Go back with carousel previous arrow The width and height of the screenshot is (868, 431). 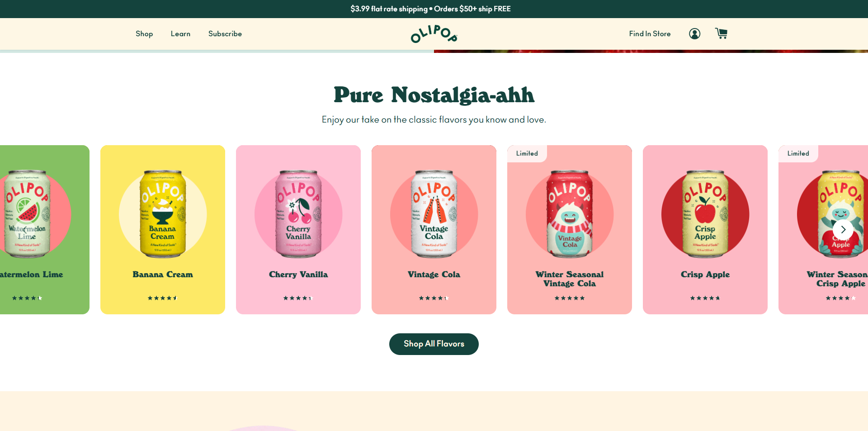(25, 230)
